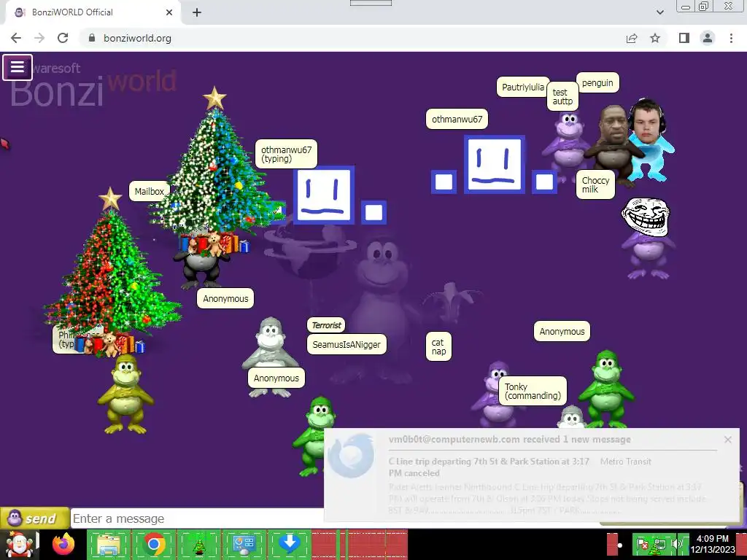Select the trollface Bonzi character
Viewport: 747px width, 560px height.
[648, 238]
